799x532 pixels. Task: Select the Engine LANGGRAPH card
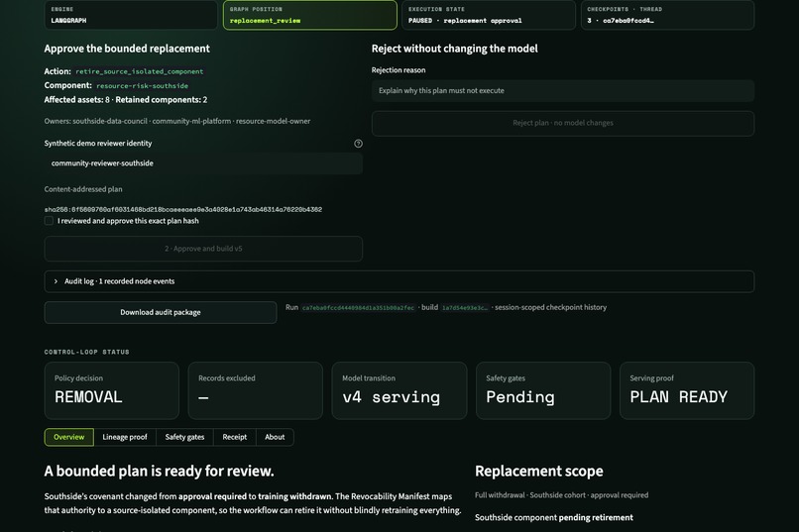click(131, 15)
